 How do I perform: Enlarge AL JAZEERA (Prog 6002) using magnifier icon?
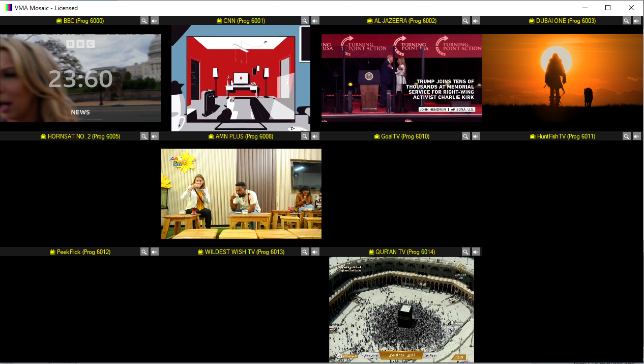tap(466, 21)
